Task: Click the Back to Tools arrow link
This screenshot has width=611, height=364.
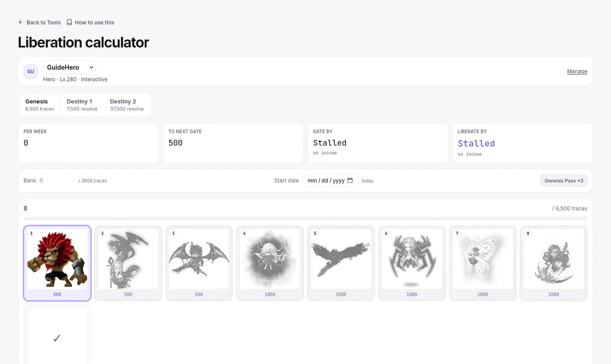Action: tap(39, 22)
